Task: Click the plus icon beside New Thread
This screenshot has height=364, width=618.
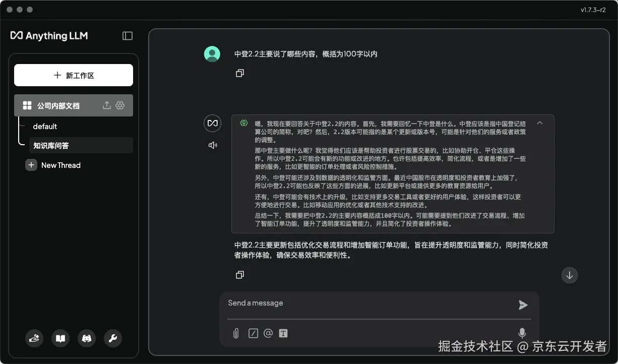Action: [31, 165]
